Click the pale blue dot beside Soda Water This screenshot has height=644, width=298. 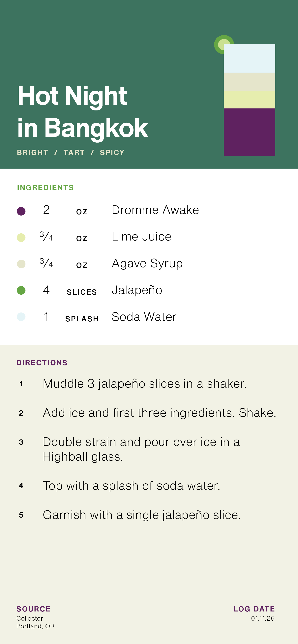click(21, 317)
